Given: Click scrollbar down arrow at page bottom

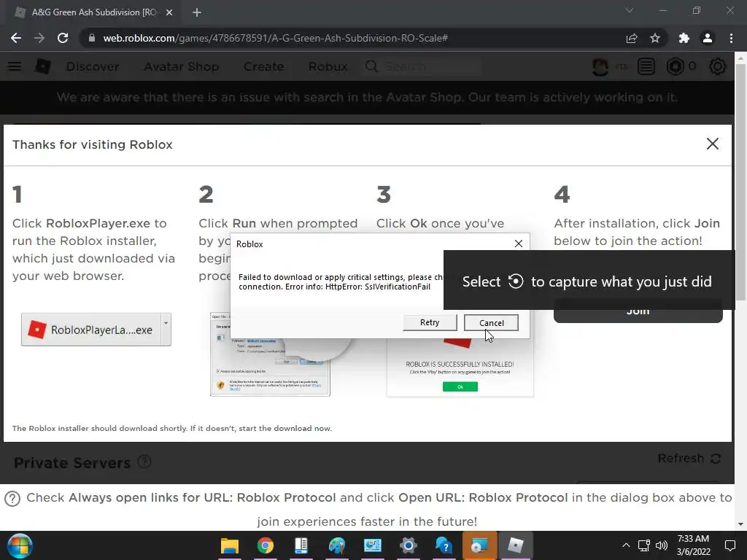Looking at the screenshot, I should [x=740, y=524].
